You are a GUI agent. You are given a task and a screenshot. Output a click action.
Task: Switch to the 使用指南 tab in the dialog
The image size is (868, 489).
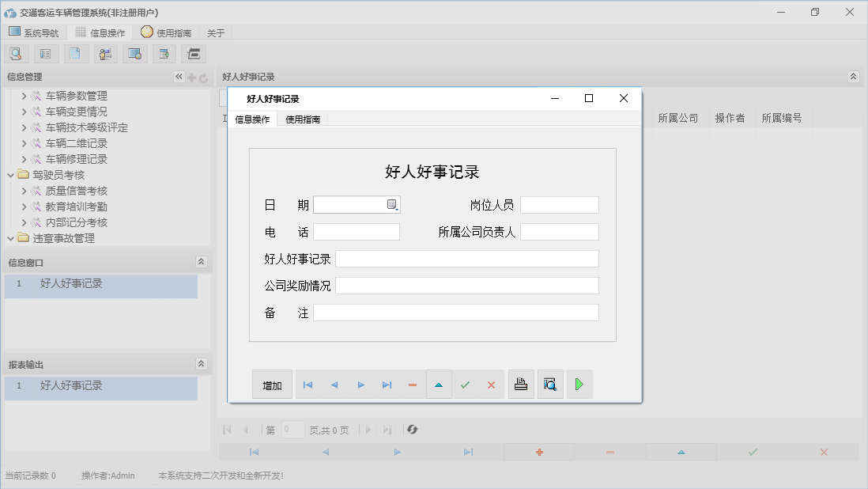pos(303,121)
